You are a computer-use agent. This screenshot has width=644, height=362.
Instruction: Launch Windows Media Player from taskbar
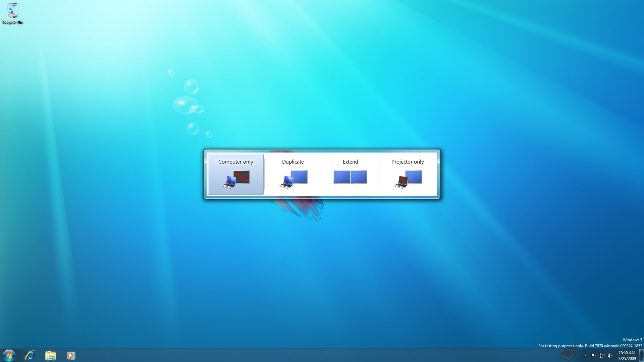coord(71,355)
